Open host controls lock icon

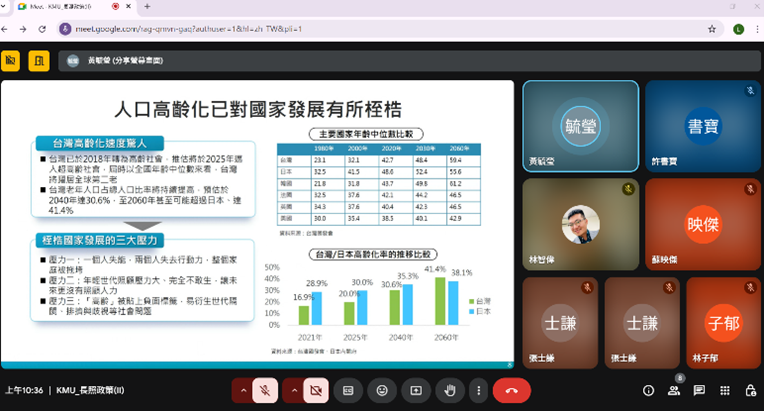pos(750,391)
